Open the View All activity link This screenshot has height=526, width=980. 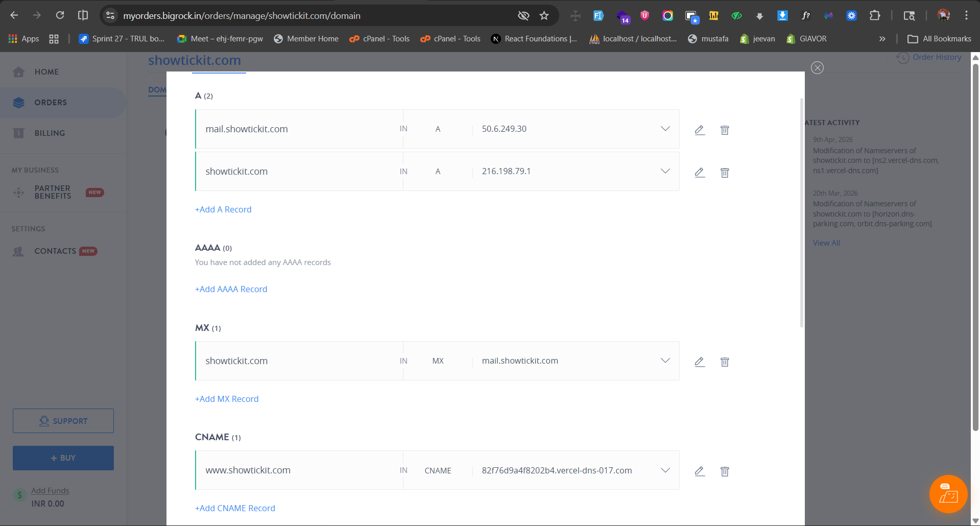(x=826, y=243)
